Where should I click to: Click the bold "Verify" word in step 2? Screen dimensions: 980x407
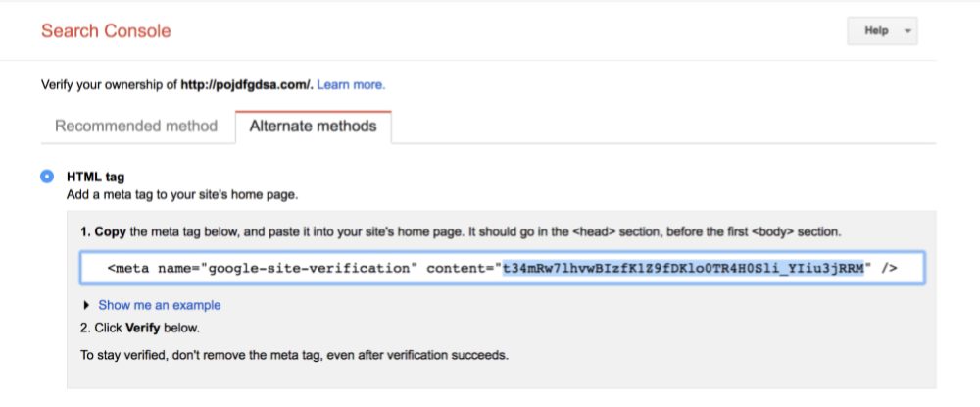pos(145,328)
